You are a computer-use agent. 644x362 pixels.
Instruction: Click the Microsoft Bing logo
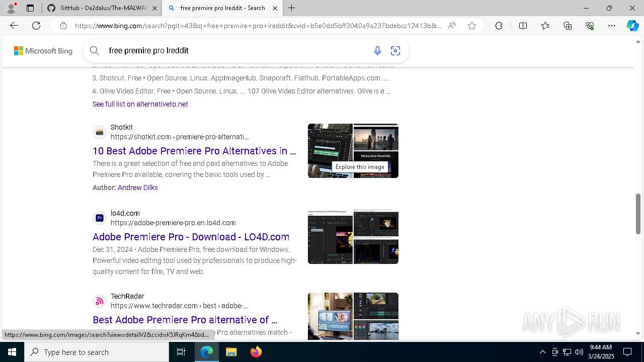tap(43, 51)
